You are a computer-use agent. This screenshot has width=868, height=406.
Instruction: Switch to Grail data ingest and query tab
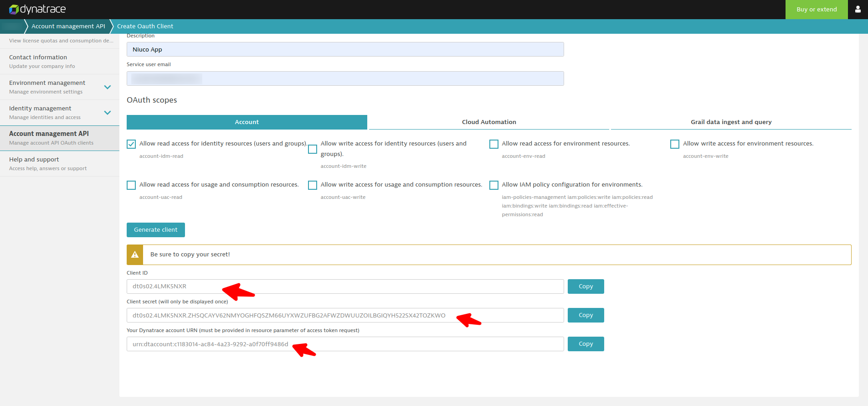[731, 122]
